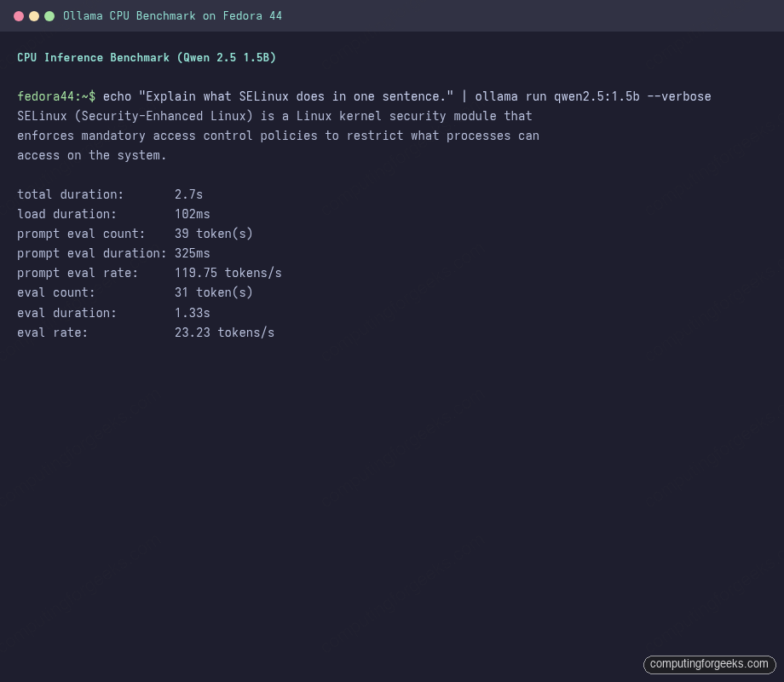Click the 'prompt eval count:' label
Viewport: 784px width, 682px height.
(x=81, y=234)
